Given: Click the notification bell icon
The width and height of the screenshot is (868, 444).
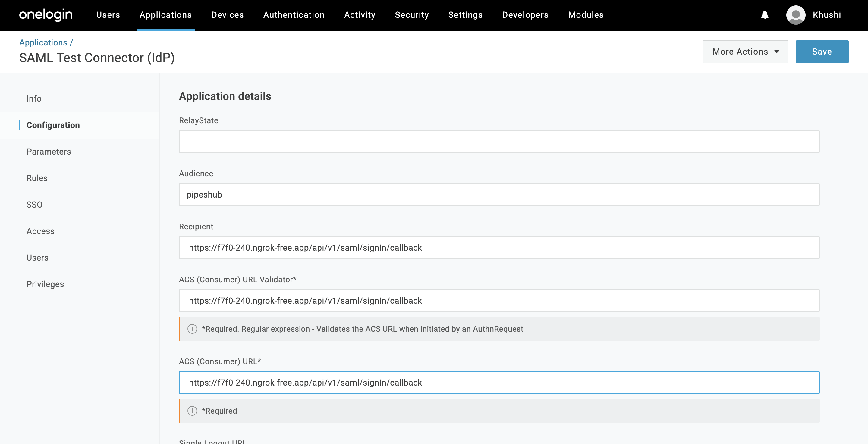Looking at the screenshot, I should click(x=765, y=15).
